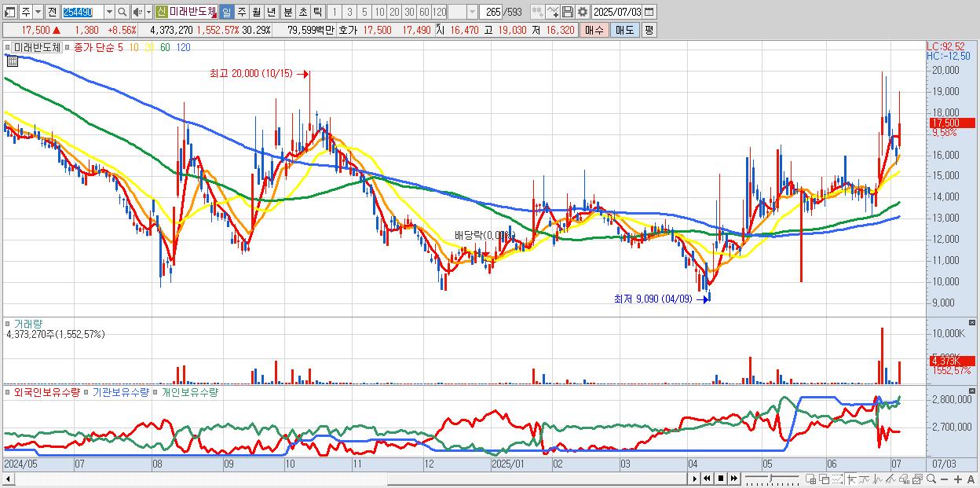Click the bar count field showing 265
The height and width of the screenshot is (488, 980).
pyautogui.click(x=492, y=12)
